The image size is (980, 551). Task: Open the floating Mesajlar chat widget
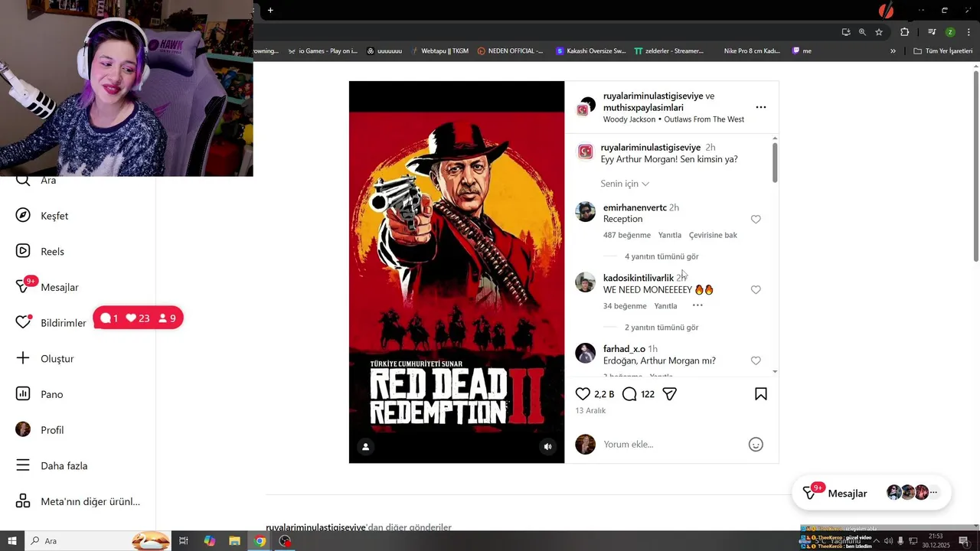tap(871, 494)
